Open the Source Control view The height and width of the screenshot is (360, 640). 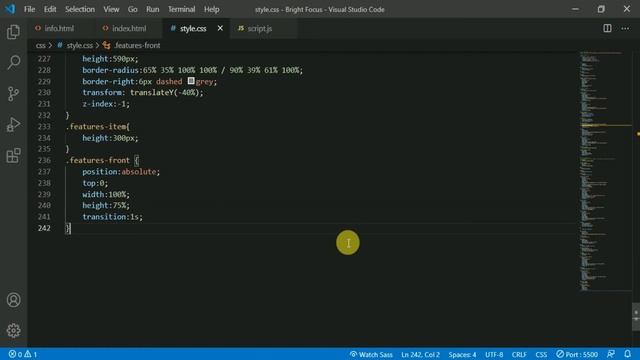click(13, 93)
